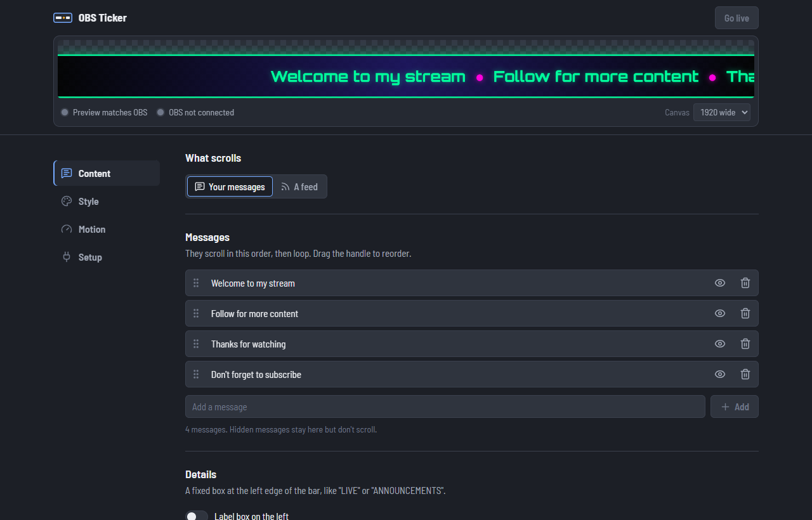Hide the "Welcome to my stream" message
This screenshot has height=520, width=812.
(720, 283)
